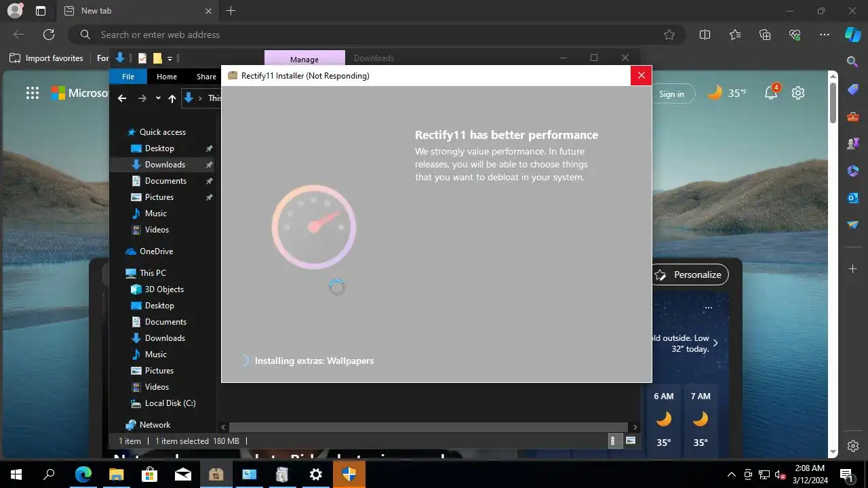Select 3D Objects folder

pos(164,289)
